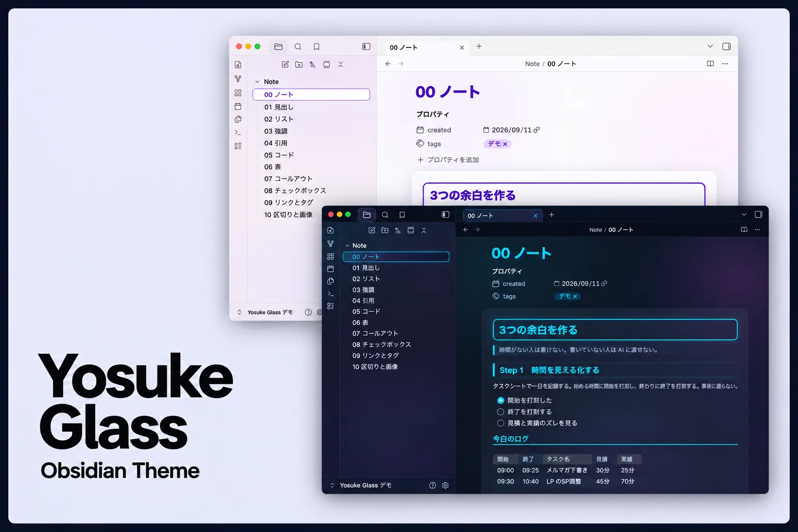Remove デモ tag in light window
Screen dimensions: 798x532
coord(505,144)
